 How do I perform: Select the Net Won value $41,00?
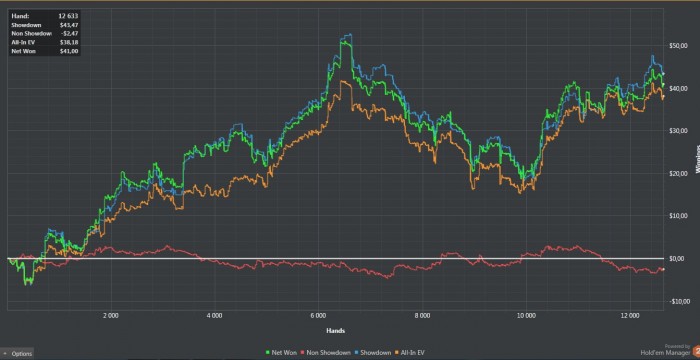point(69,51)
